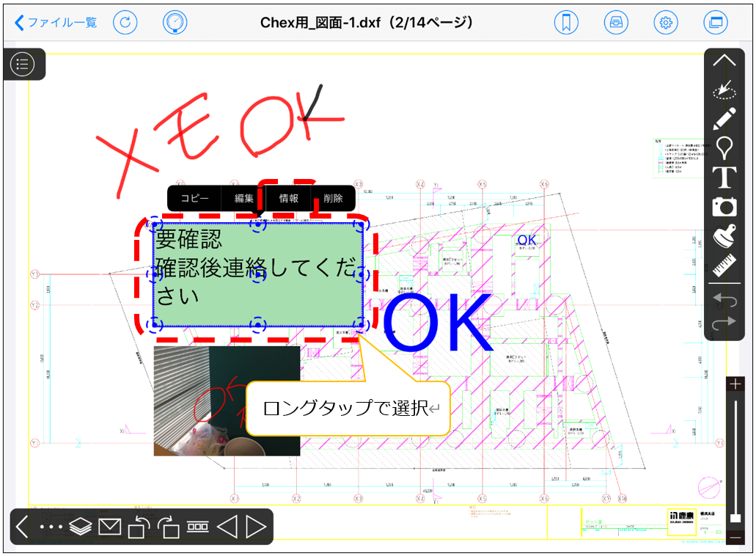Click the Mail envelope icon
756x556 pixels.
click(109, 527)
